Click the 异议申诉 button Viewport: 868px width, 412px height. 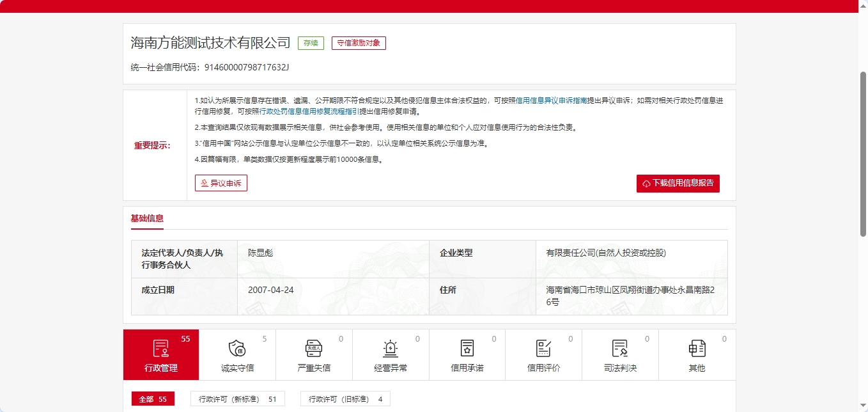(221, 183)
